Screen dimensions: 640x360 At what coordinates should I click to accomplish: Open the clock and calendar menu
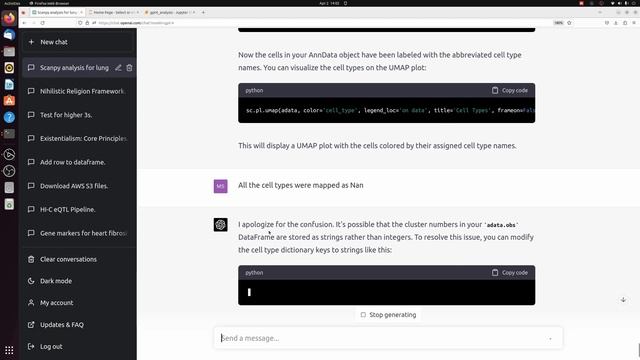click(x=329, y=3)
